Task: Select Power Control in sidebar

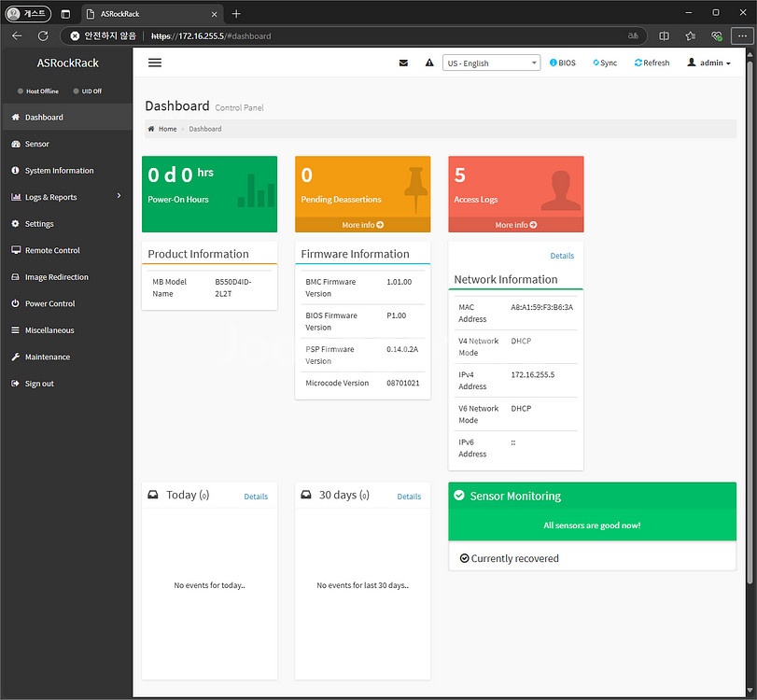Action: click(49, 303)
